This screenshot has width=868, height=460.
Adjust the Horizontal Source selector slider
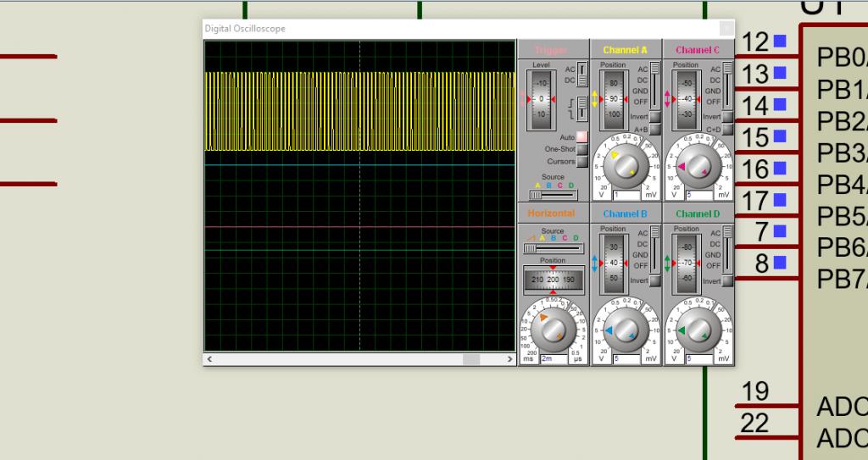point(553,248)
